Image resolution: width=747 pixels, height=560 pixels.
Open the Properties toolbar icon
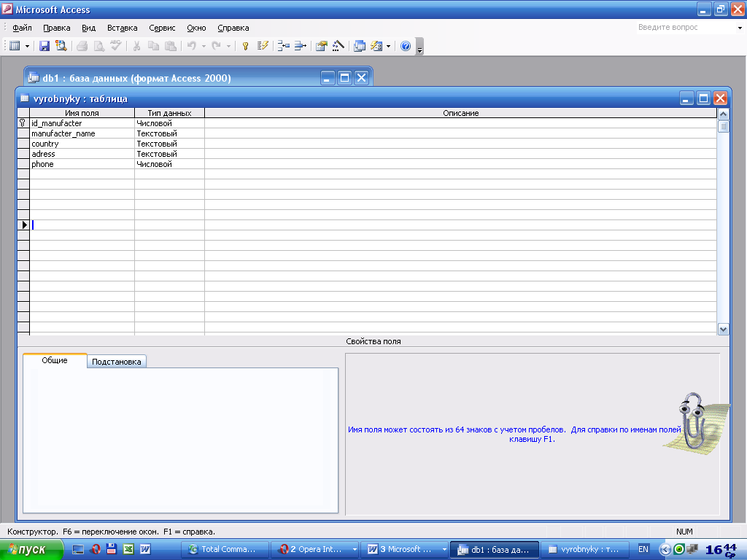pos(322,46)
